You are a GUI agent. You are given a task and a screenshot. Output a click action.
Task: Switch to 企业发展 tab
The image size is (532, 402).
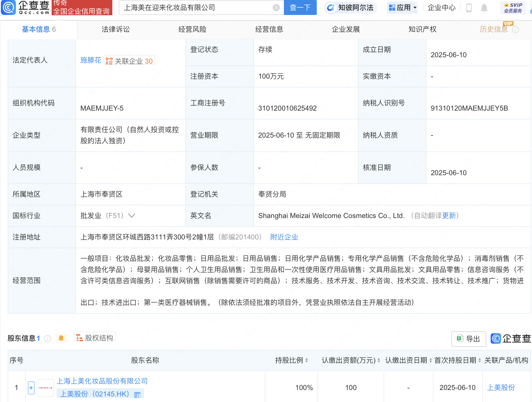pyautogui.click(x=346, y=29)
